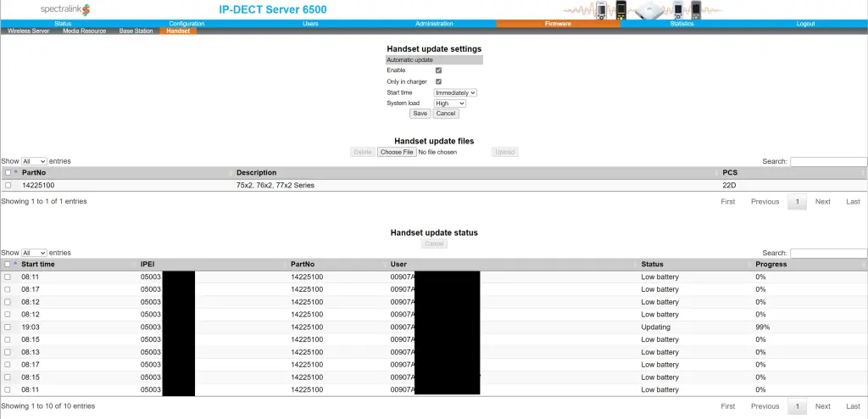Click First in update files pagination
Viewport: 868px width, 419px height.
pyautogui.click(x=728, y=202)
